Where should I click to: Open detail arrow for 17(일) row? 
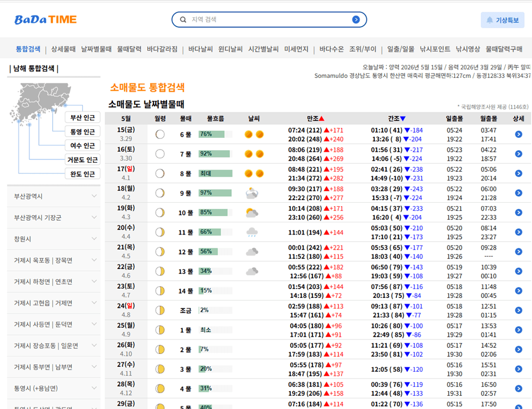(x=519, y=173)
